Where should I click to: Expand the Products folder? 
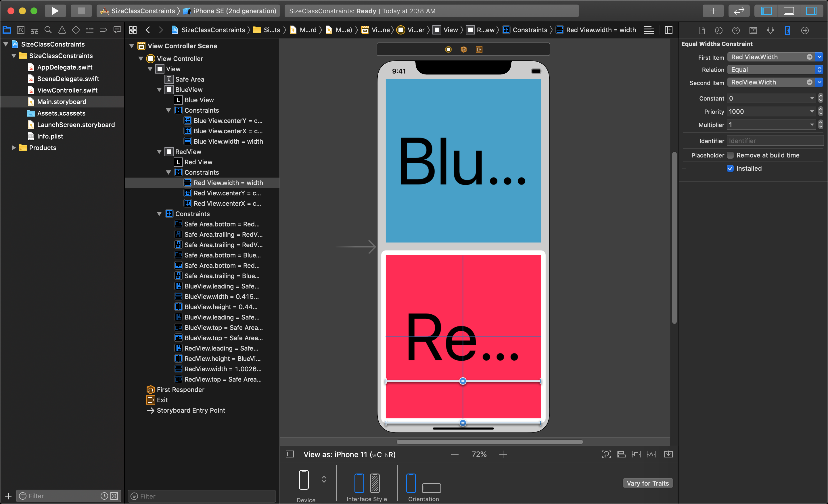pos(14,148)
